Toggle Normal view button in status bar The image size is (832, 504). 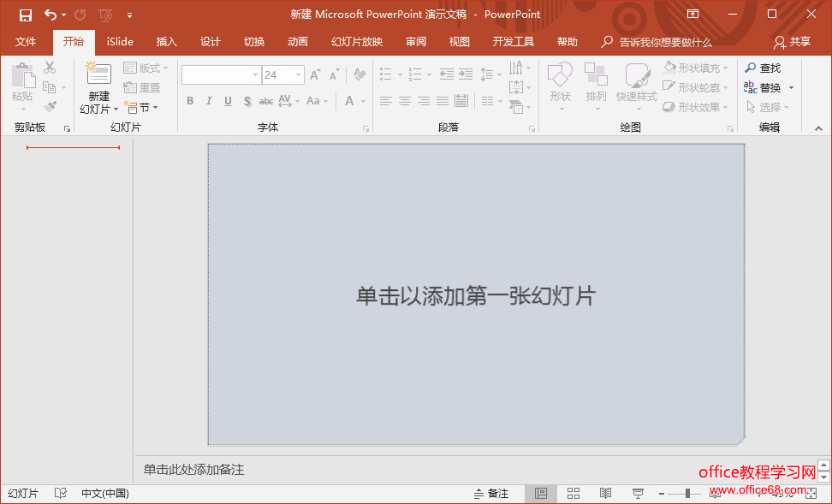(x=541, y=494)
